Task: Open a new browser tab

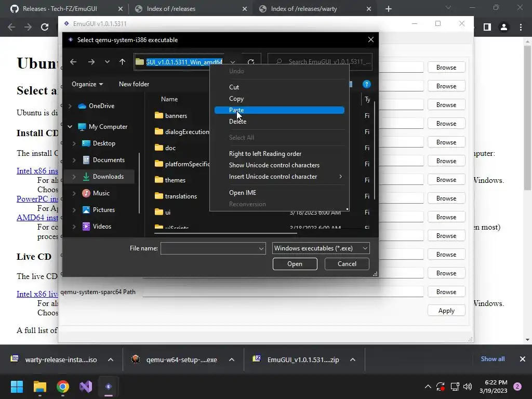Action: tap(389, 9)
